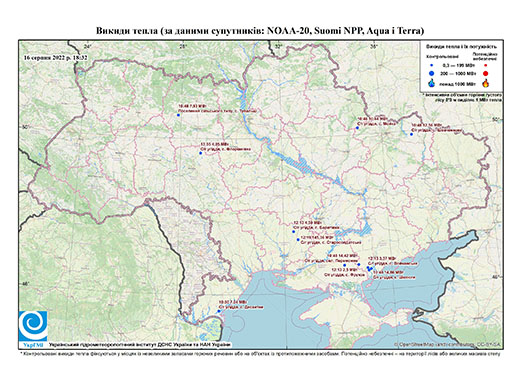Click the heat marker near Odesa coast
Viewport: 520px width, 368px height.
[219, 311]
